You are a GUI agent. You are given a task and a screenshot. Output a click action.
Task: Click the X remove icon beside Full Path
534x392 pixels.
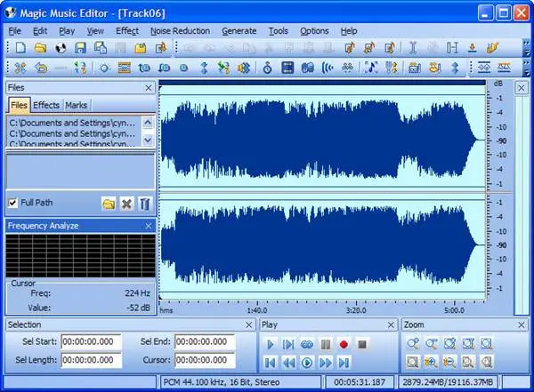126,204
